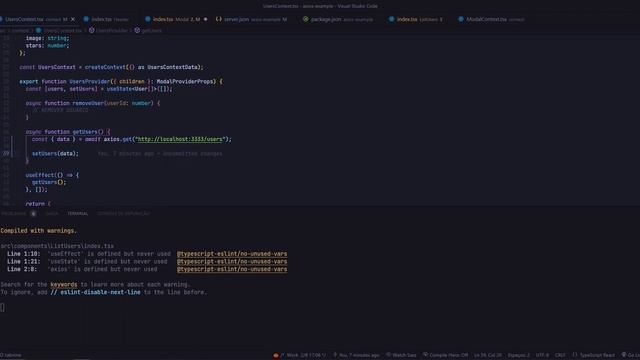640x360 pixels.
Task: Click UsersContext.tsx file in breadcrumb
Action: click(62, 31)
